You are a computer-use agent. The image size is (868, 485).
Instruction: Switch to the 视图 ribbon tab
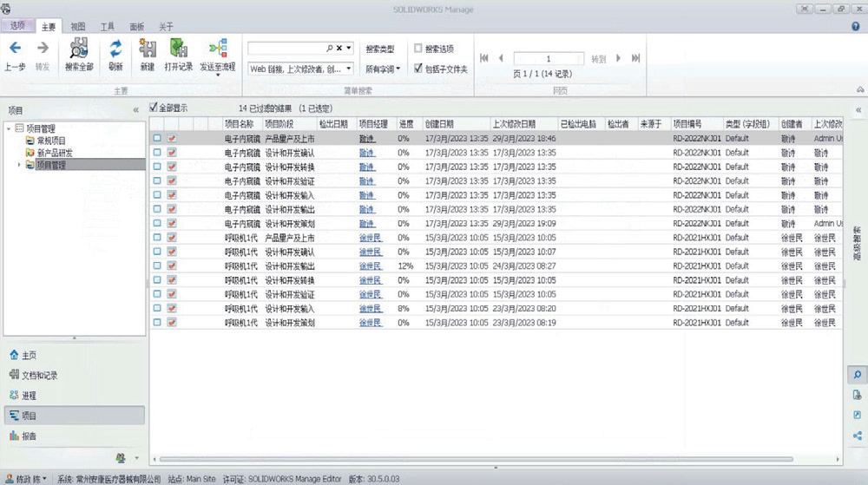tap(78, 27)
